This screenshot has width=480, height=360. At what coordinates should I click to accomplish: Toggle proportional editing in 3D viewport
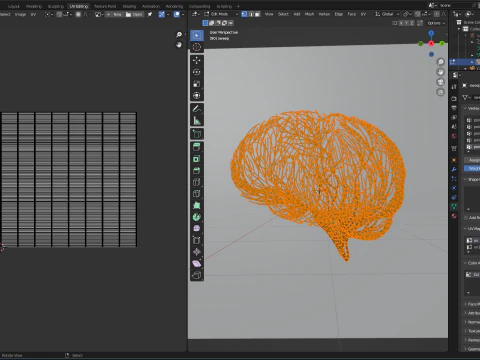[x=437, y=14]
